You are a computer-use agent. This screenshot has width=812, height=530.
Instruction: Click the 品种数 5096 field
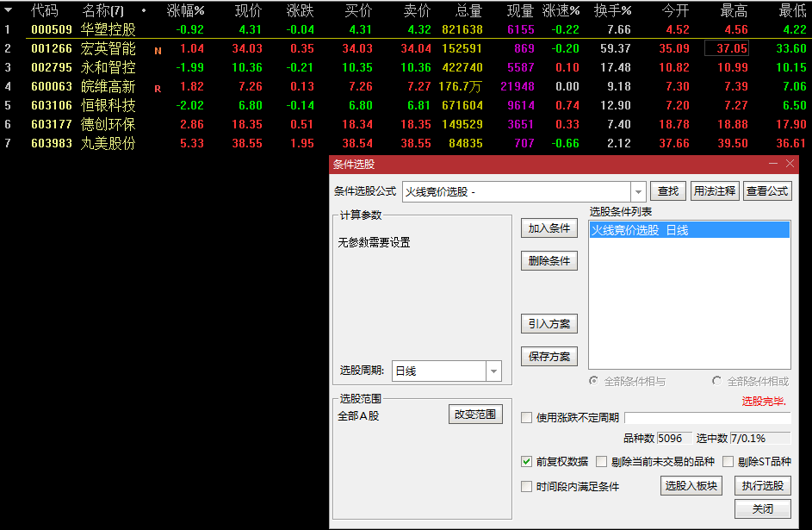(674, 439)
